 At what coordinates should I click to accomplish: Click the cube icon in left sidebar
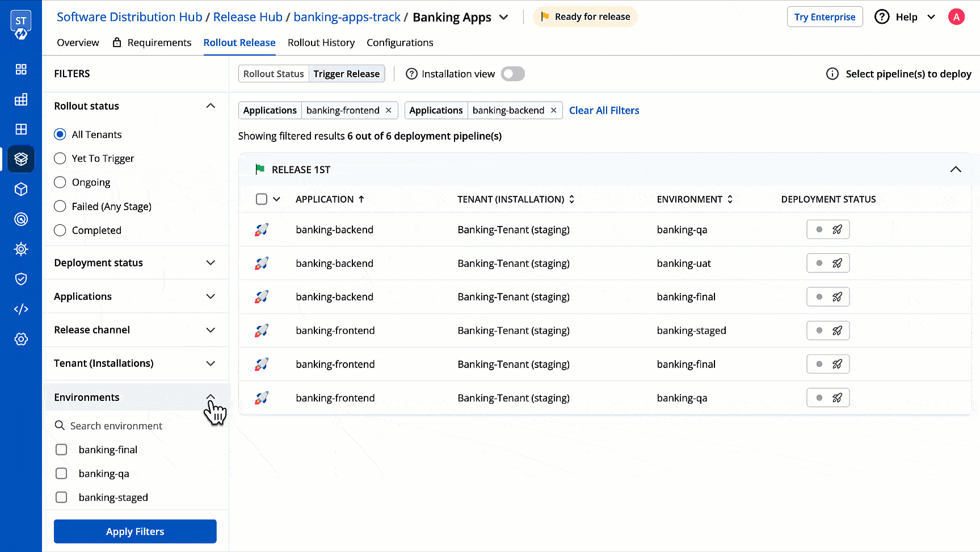21,189
